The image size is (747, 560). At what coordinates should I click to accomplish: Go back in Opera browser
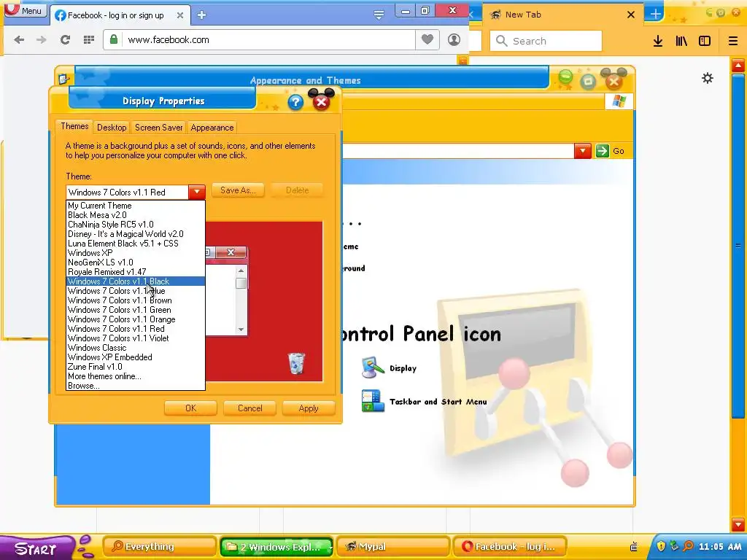(19, 40)
